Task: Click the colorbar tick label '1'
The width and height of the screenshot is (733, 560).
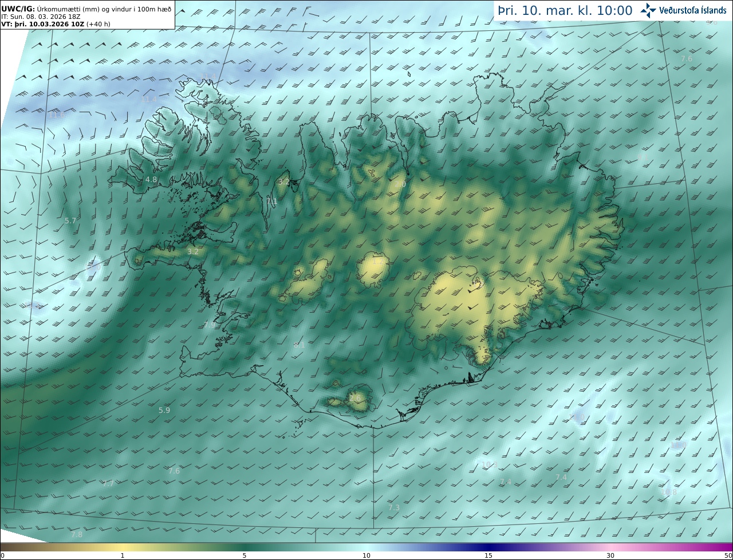Action: tap(123, 556)
